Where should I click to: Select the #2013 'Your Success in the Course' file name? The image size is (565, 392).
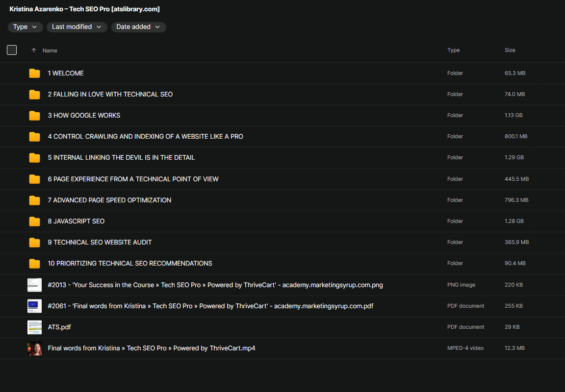coord(215,285)
